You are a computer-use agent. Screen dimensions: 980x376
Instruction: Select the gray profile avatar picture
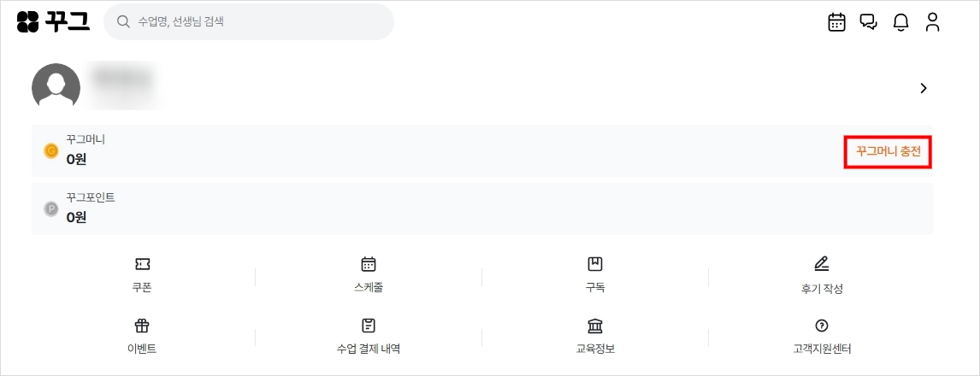[56, 87]
